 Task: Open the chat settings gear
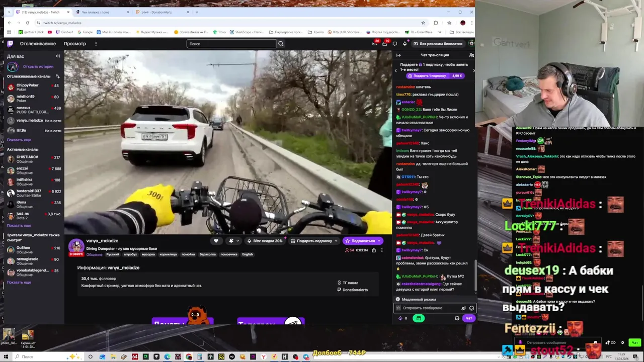click(457, 318)
